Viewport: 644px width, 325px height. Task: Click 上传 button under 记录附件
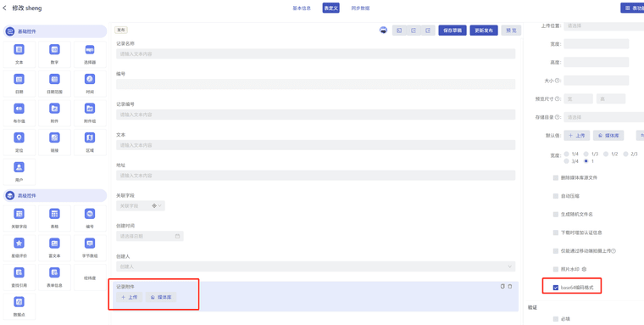click(130, 297)
